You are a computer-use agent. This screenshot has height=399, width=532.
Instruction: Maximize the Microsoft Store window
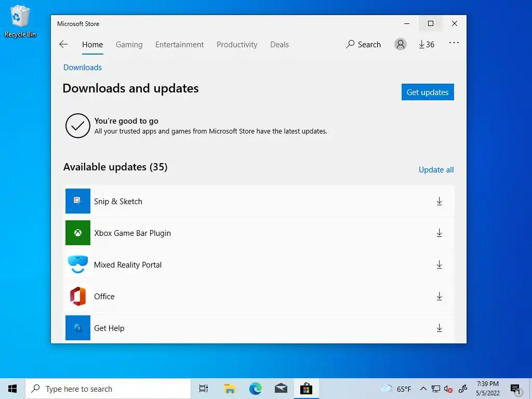coord(430,23)
